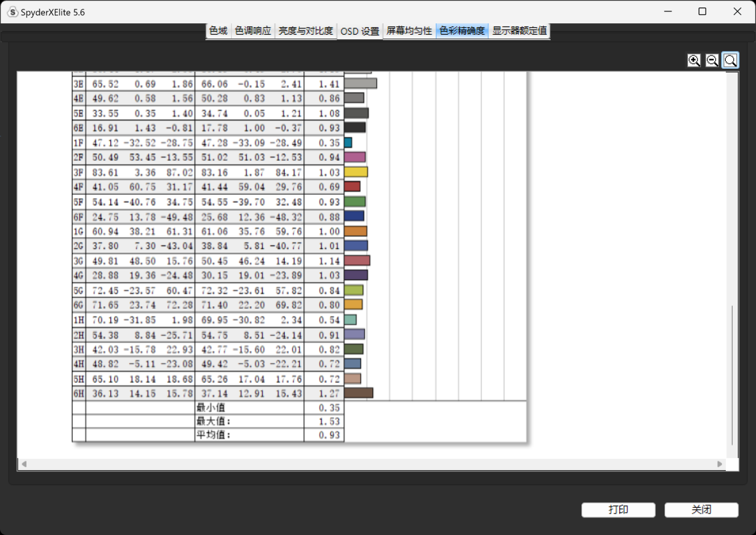
Task: Open the 亮度与对比度 tab
Action: [306, 31]
